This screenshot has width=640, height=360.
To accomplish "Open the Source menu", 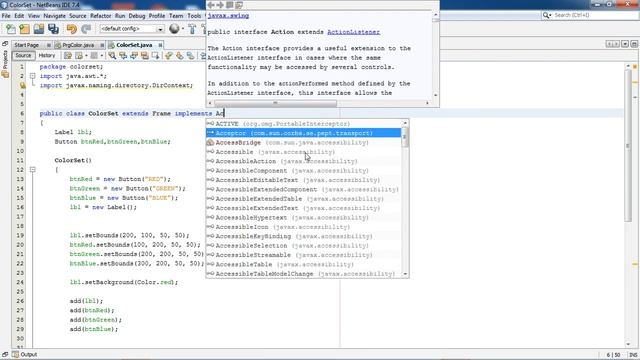I will point(78,16).
